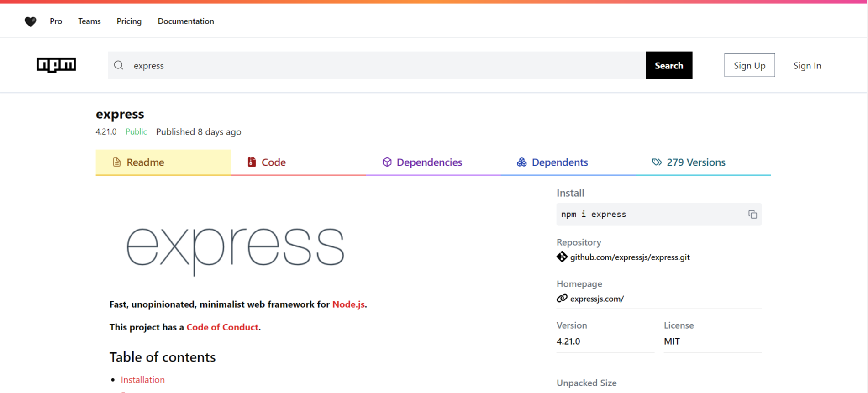Click the Published 8 days ago text
The height and width of the screenshot is (393, 868).
[199, 131]
